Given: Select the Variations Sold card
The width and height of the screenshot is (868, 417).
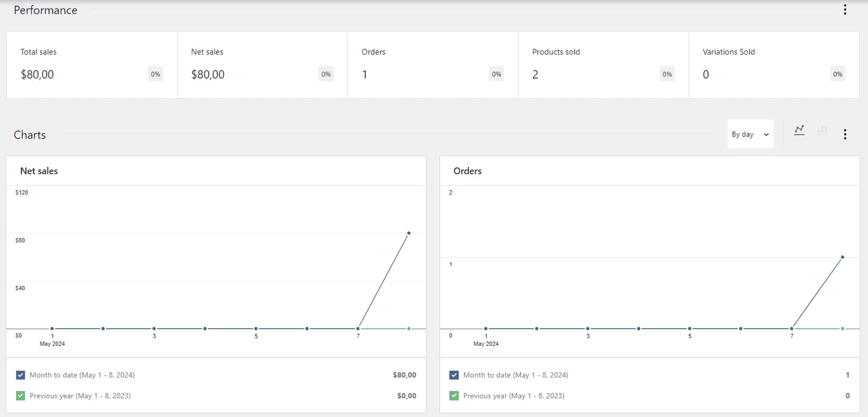Looking at the screenshot, I should click(773, 65).
